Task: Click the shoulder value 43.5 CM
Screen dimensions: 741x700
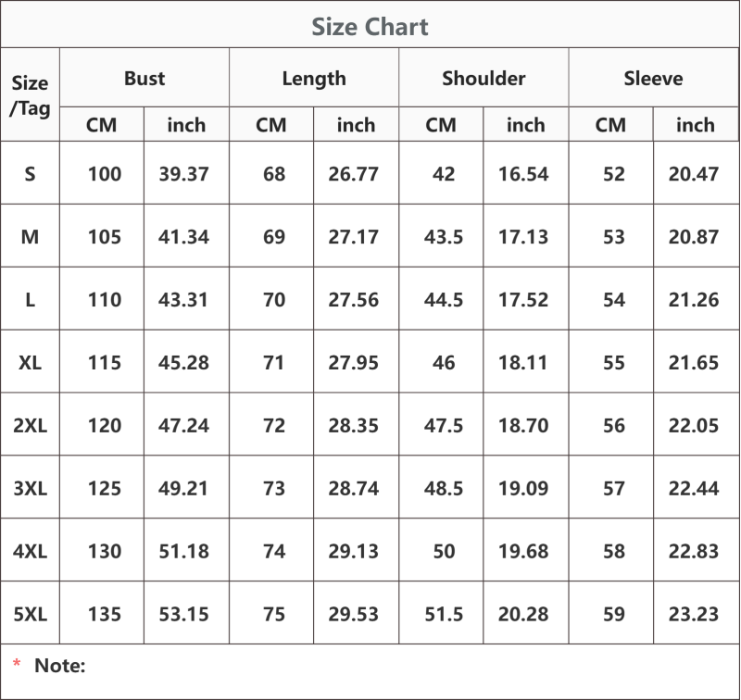Action: pos(444,237)
